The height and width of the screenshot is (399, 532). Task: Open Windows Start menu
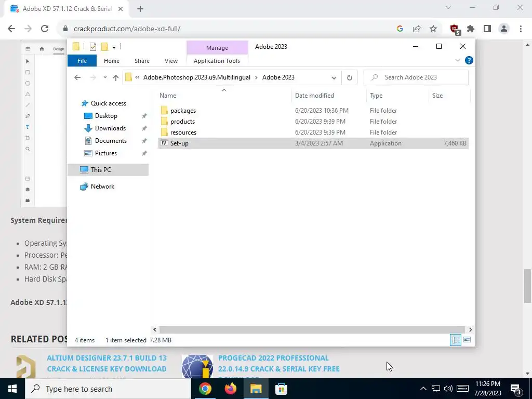tap(12, 389)
